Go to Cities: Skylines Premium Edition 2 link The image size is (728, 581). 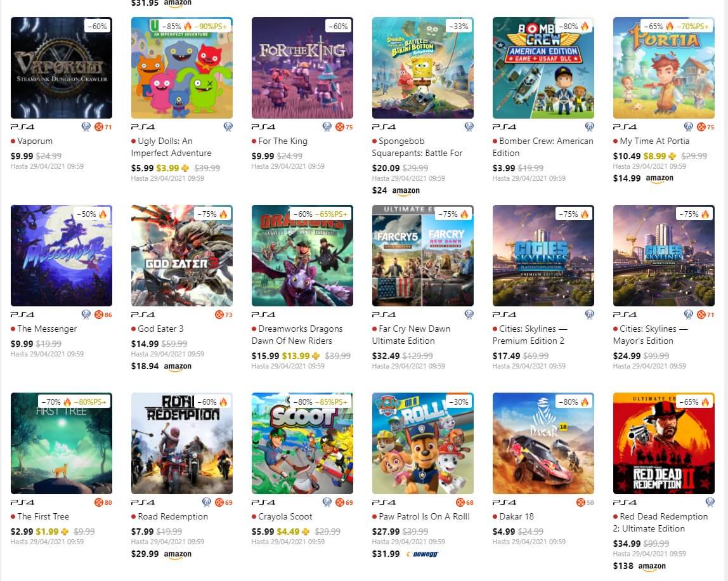[531, 334]
